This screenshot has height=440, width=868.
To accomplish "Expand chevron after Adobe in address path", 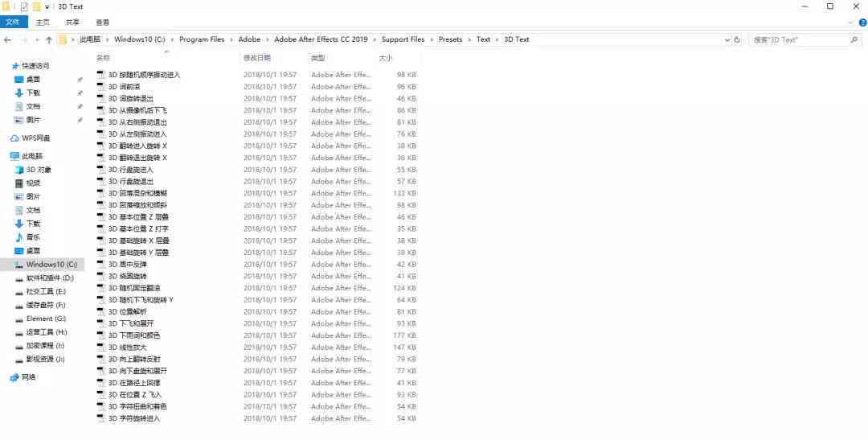I will click(268, 40).
